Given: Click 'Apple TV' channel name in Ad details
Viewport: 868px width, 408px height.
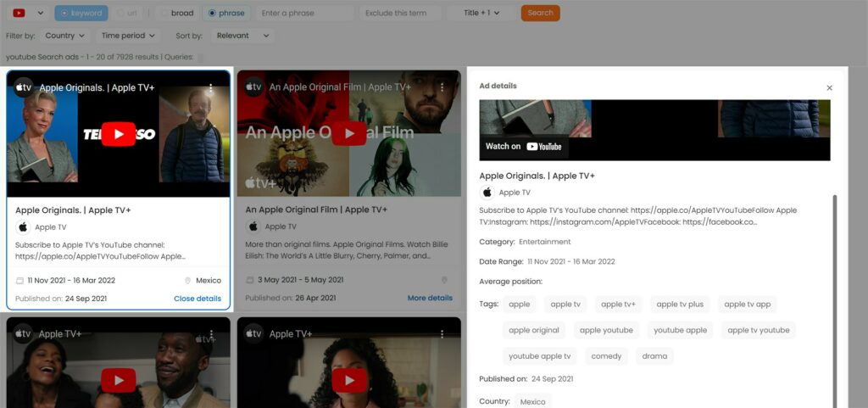Looking at the screenshot, I should (515, 192).
